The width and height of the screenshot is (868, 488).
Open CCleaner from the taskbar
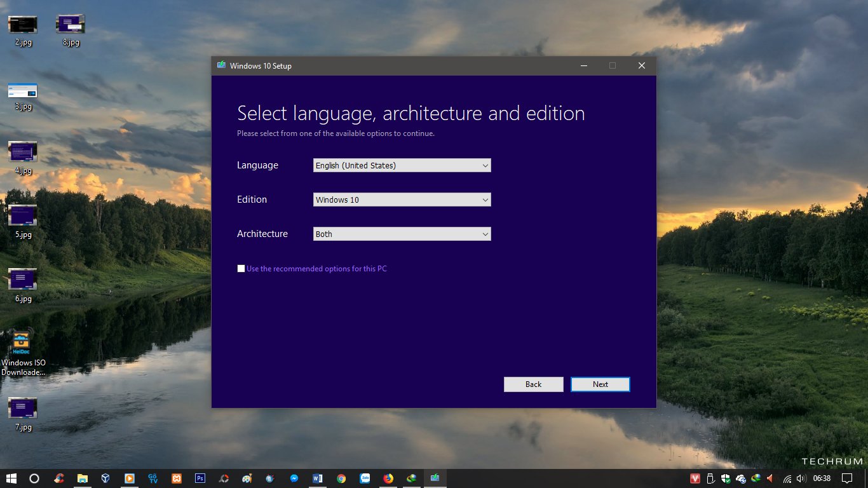[58, 478]
